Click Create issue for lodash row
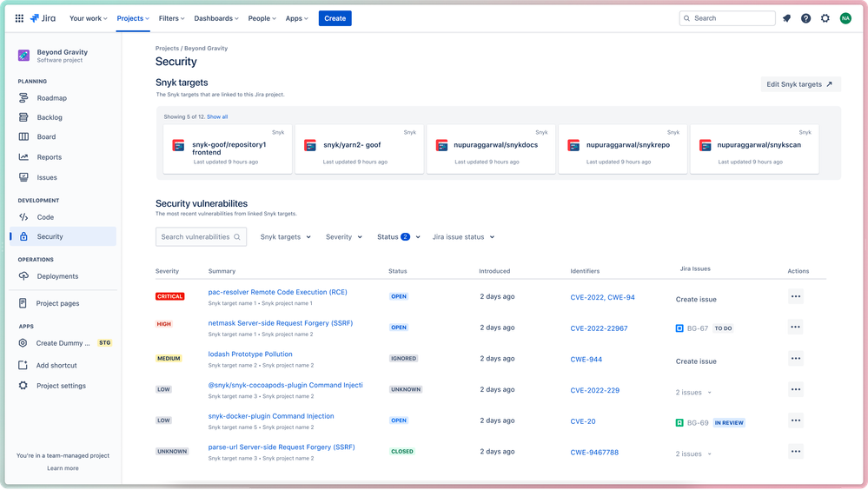Screen dimensions: 868x490 tap(696, 361)
